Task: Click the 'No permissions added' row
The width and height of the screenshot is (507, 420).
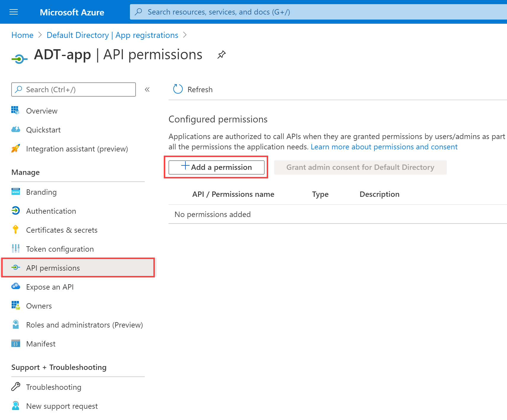Action: tap(338, 214)
